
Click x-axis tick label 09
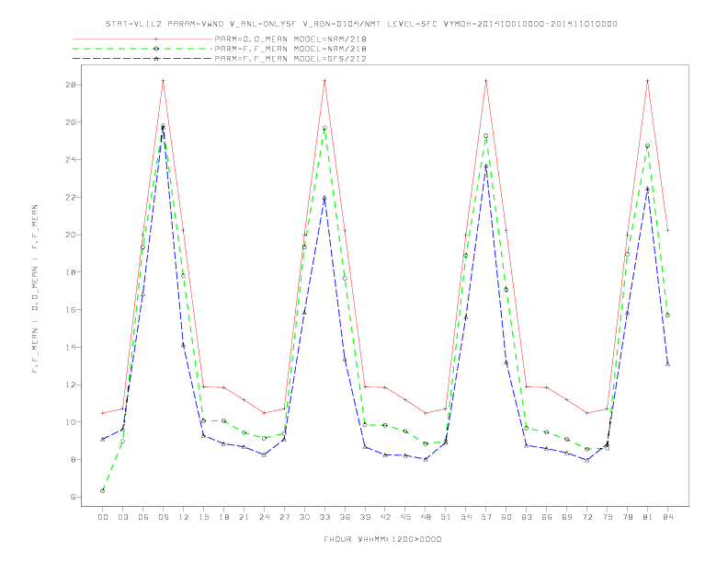coord(163,517)
